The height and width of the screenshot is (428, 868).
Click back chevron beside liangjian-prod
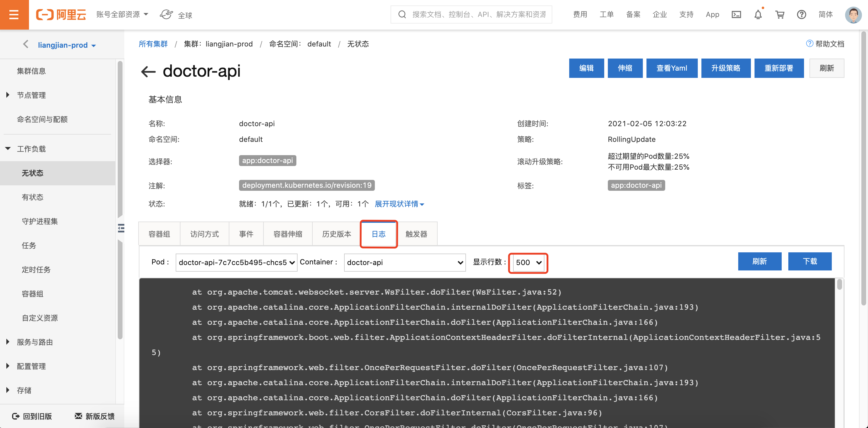[26, 44]
